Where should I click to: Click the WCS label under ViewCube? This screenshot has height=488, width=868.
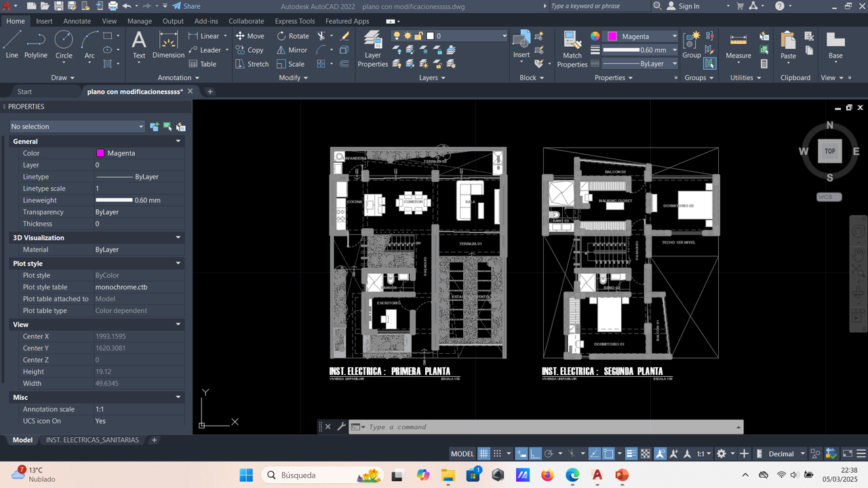point(829,197)
